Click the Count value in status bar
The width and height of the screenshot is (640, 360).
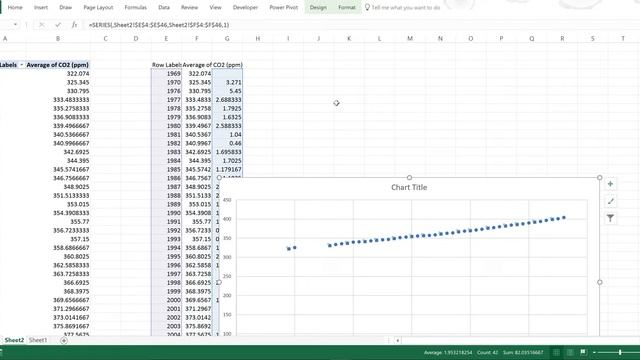click(487, 352)
